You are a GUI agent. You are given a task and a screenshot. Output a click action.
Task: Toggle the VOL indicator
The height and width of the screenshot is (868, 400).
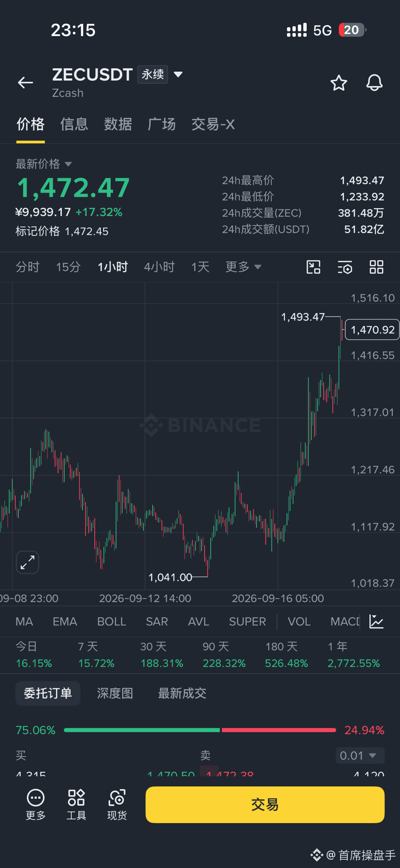(299, 622)
